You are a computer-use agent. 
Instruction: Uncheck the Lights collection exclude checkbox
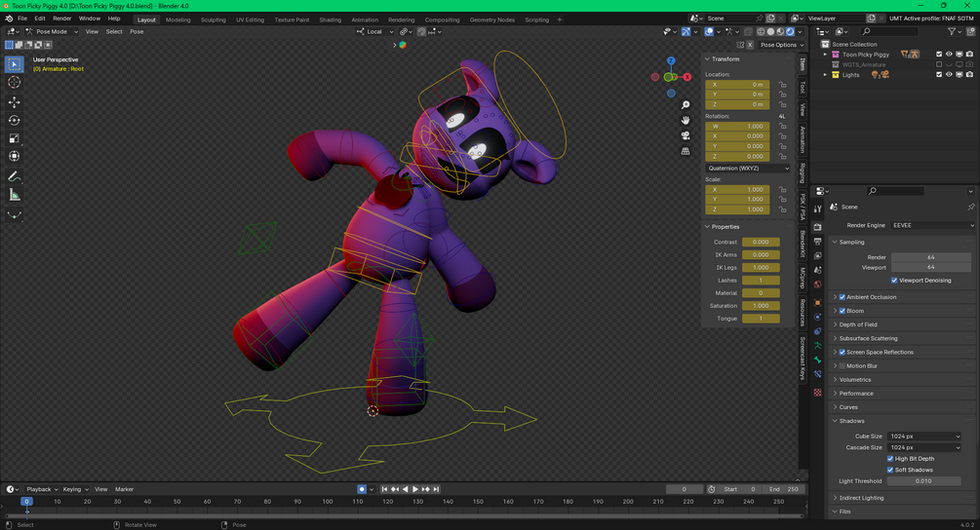(x=939, y=75)
